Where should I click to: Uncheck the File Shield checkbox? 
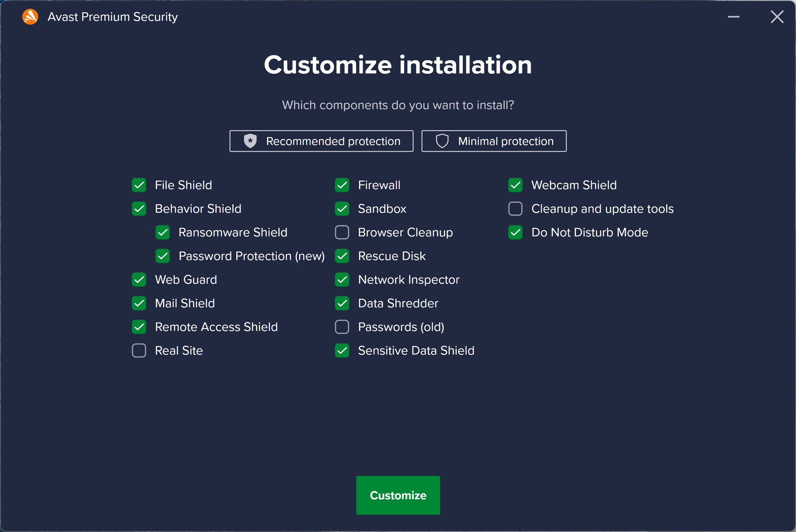(x=139, y=185)
